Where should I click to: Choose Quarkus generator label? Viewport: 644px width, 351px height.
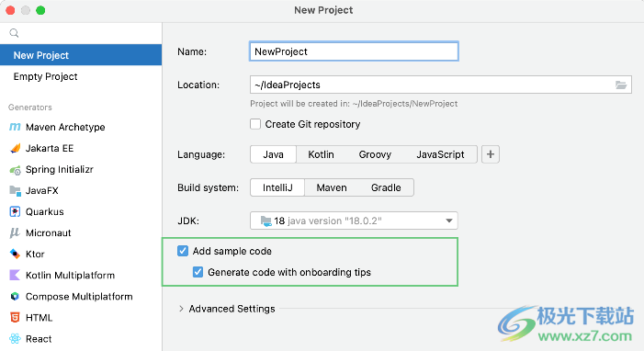(45, 211)
